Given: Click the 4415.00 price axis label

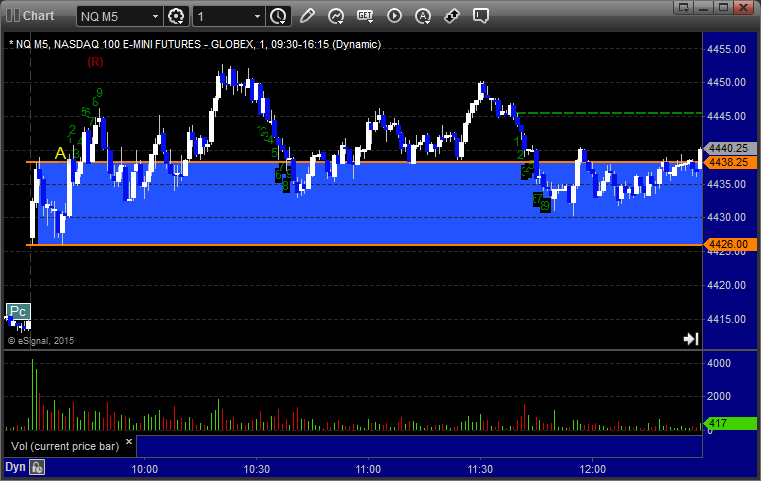Looking at the screenshot, I should [727, 319].
